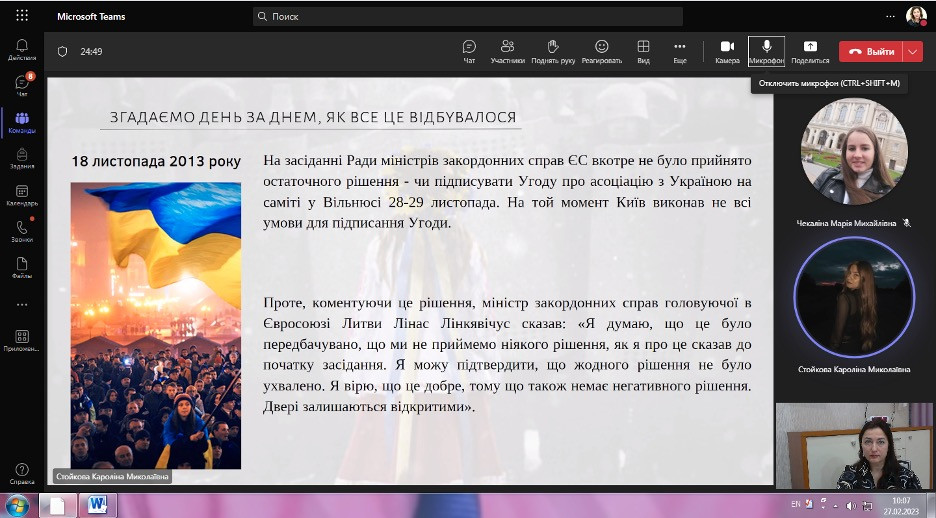Click the Maidan flag photo on the slide
The image size is (936, 518).
[156, 325]
